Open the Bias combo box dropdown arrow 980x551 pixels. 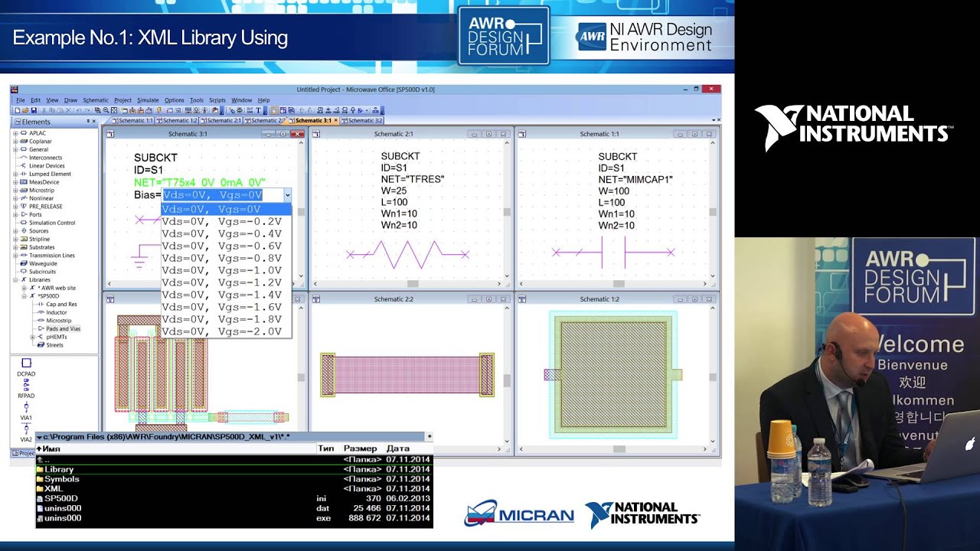click(287, 195)
